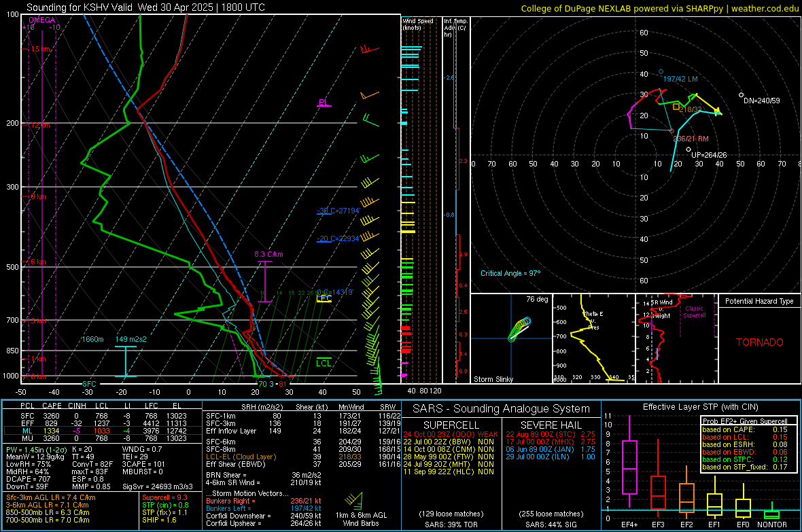This screenshot has width=802, height=532.
Task: Click the Inf. Temp. Adv. panel header
Action: 455,28
